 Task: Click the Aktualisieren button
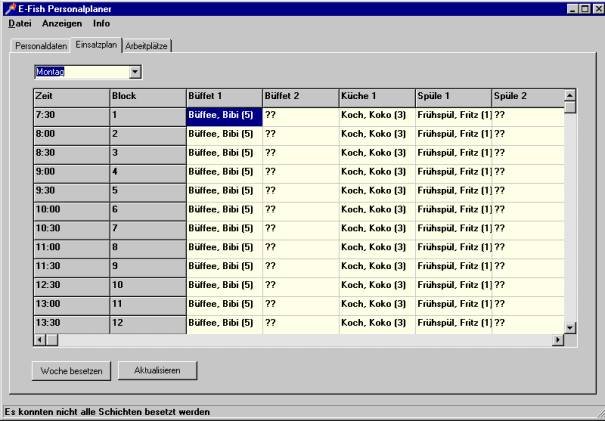click(x=156, y=369)
